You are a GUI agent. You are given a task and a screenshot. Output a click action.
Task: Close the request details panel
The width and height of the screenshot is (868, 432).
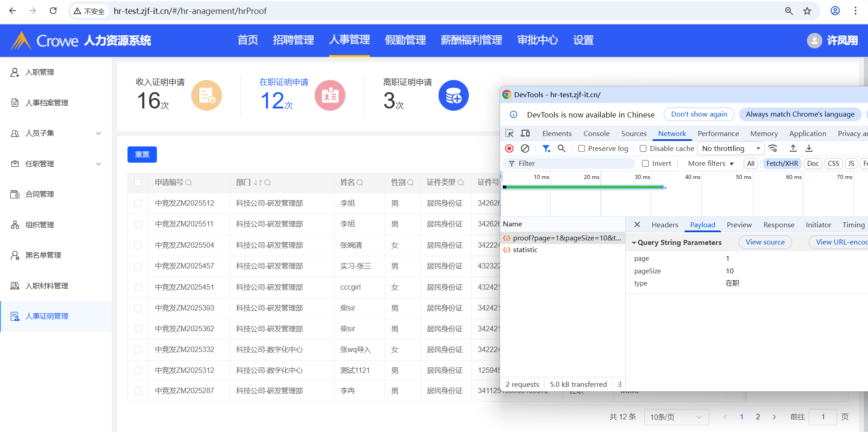[x=637, y=225]
